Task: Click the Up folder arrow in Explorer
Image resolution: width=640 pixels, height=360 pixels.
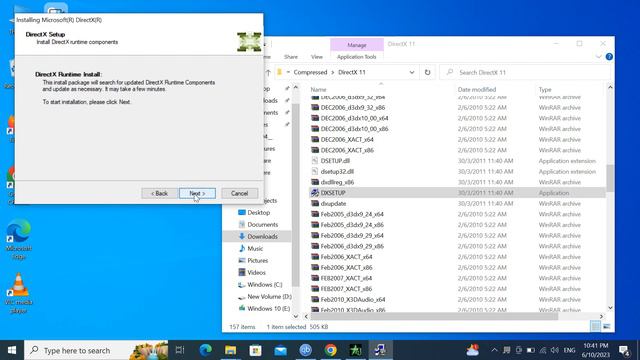Action: (268, 72)
